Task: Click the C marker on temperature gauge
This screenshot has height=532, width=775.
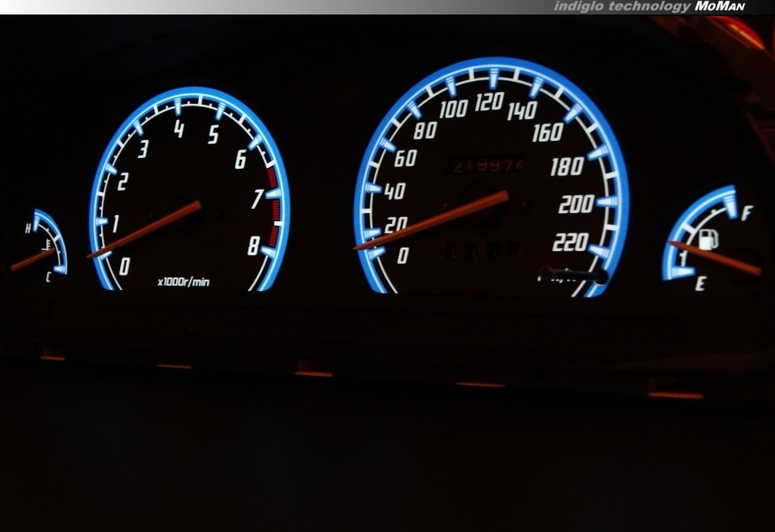Action: 48,277
